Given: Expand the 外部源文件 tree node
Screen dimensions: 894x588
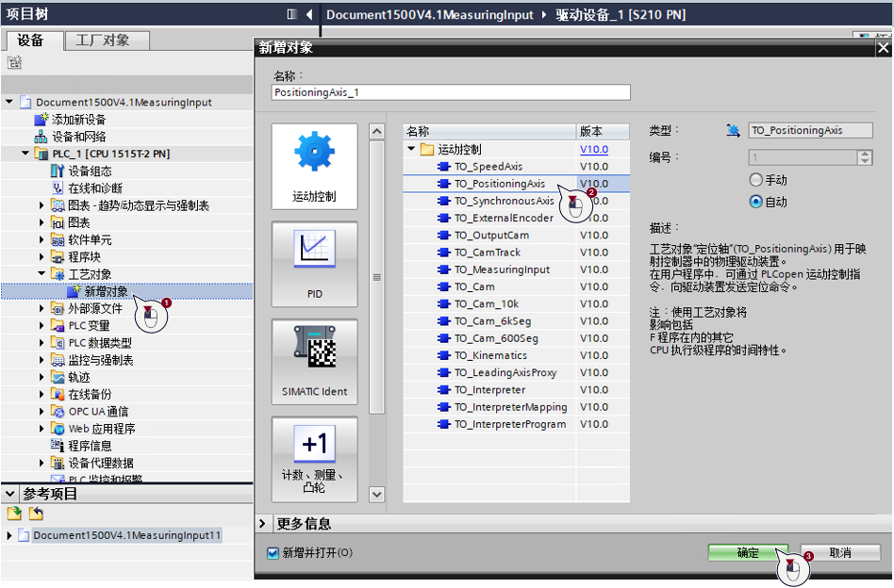Looking at the screenshot, I should tap(41, 308).
